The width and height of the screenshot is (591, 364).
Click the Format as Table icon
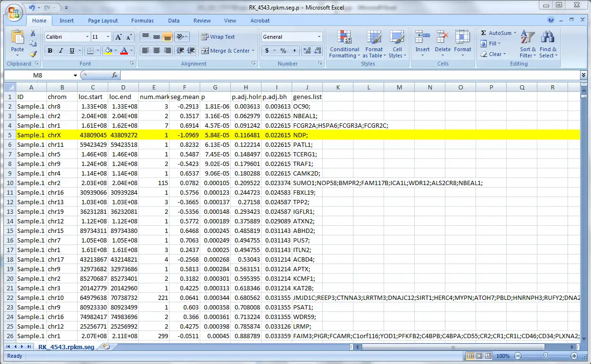374,44
